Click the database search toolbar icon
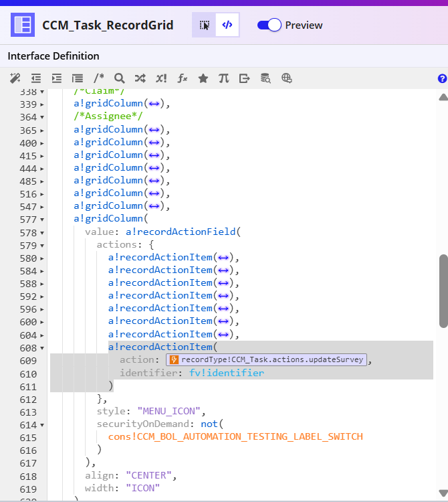 tap(265, 78)
